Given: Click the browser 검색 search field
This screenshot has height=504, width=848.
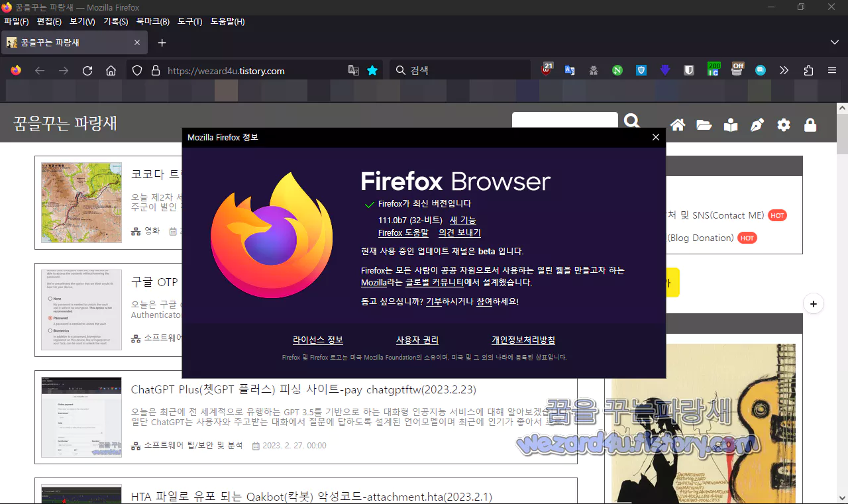Looking at the screenshot, I should [x=460, y=70].
